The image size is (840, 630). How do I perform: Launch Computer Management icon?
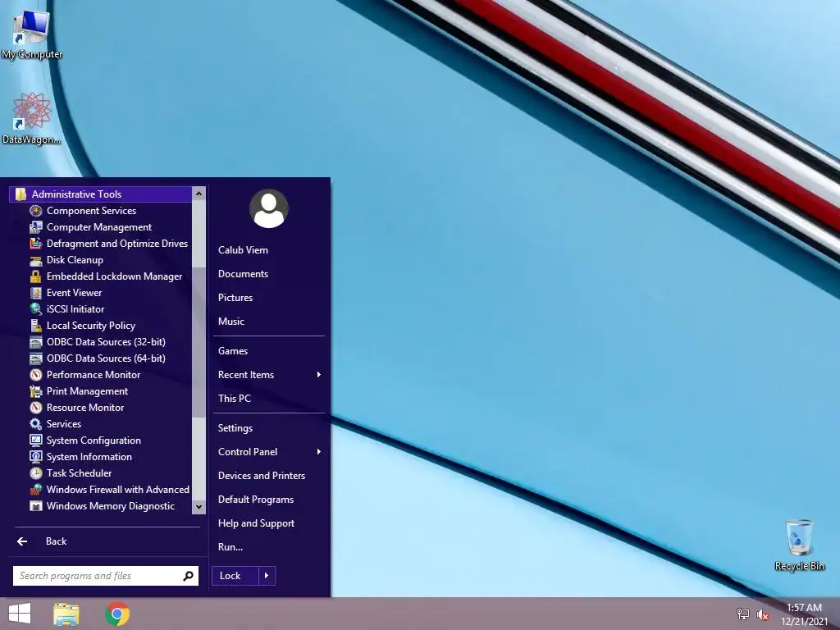[36, 227]
